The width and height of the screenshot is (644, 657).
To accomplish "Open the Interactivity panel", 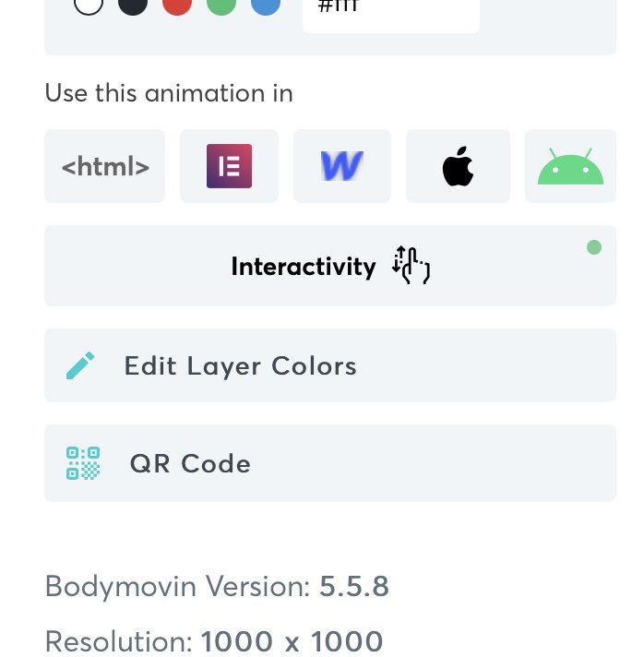I will [x=304, y=267].
